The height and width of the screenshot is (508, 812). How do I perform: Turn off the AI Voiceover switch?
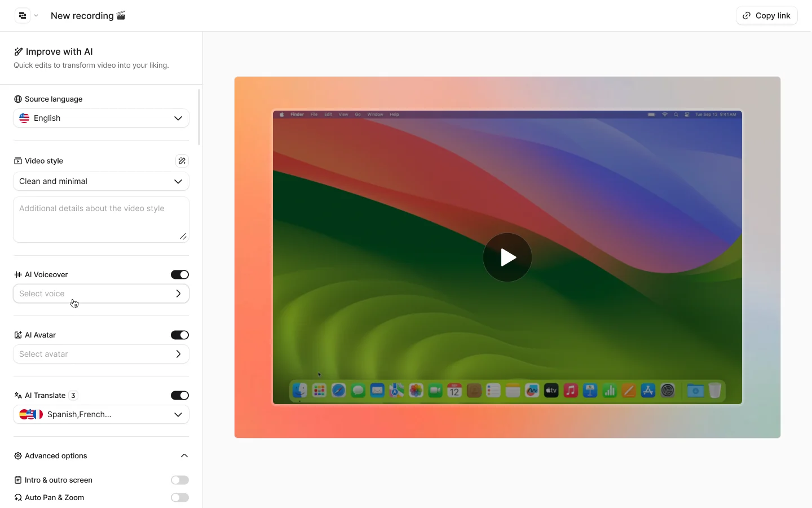pyautogui.click(x=180, y=275)
